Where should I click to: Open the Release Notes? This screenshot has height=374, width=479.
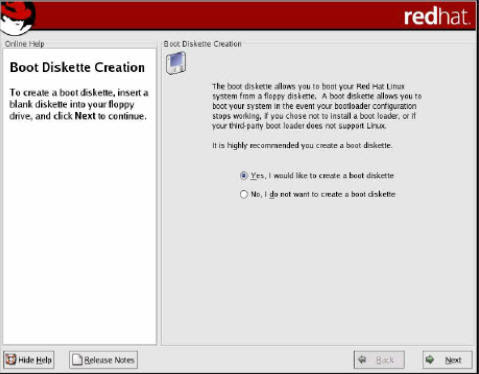(x=103, y=360)
